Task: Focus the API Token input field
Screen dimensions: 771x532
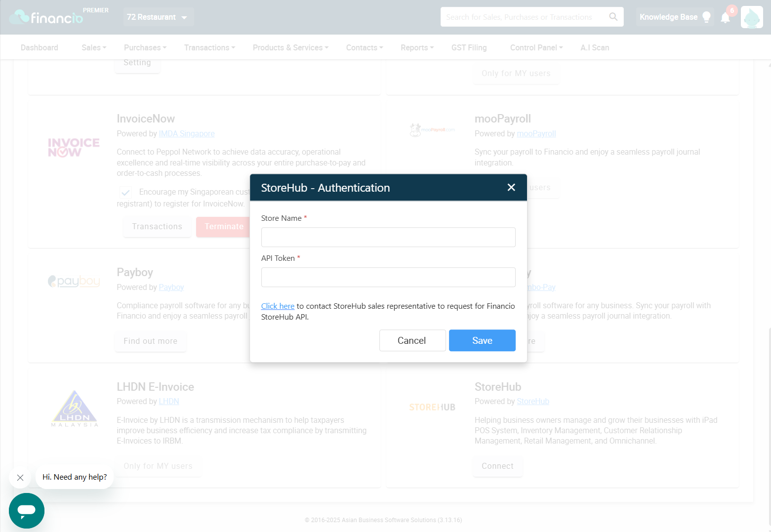Action: pyautogui.click(x=388, y=277)
